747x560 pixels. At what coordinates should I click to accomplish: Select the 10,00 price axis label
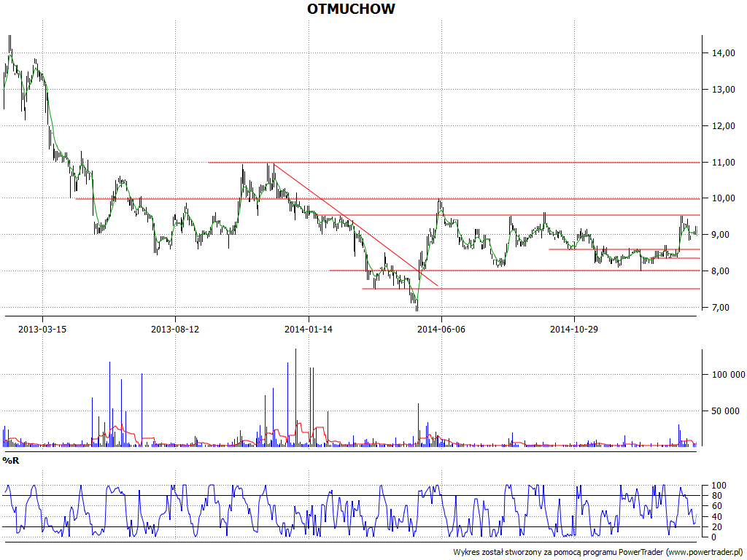(723, 198)
